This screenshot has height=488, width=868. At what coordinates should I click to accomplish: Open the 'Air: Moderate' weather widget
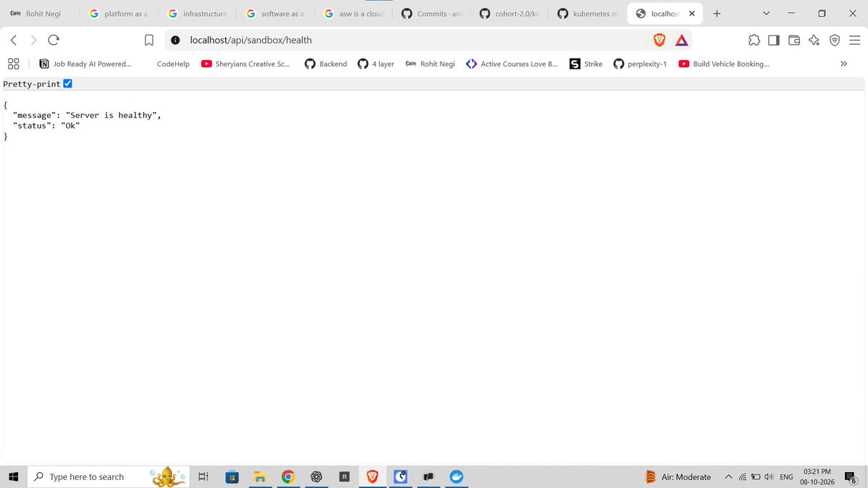[678, 477]
